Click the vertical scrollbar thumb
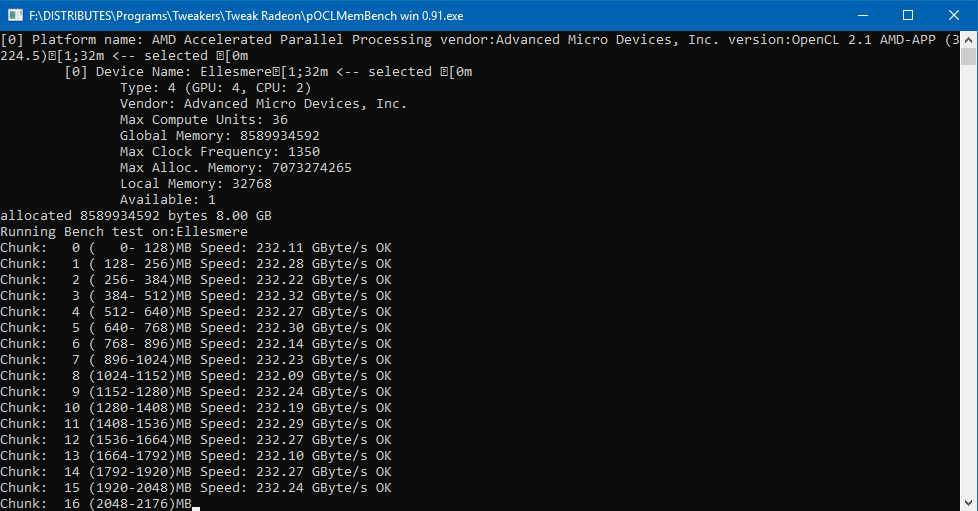Viewport: 978px width, 511px height. coord(969,58)
